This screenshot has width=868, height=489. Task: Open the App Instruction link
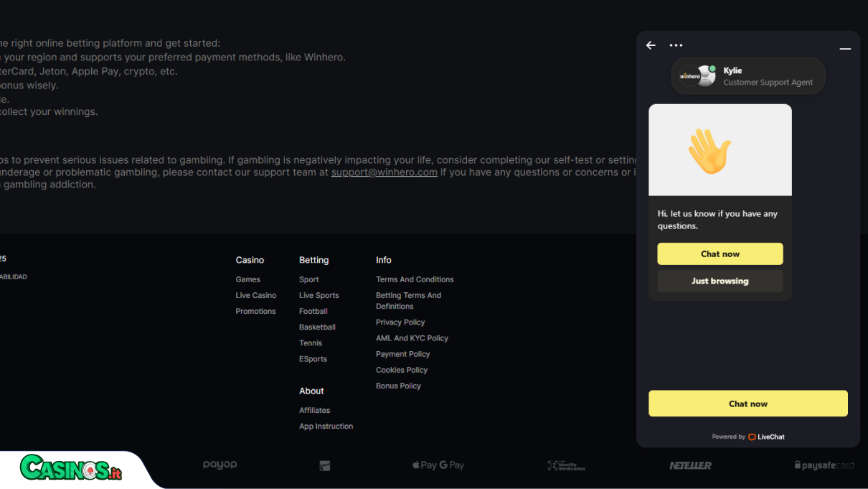[326, 426]
